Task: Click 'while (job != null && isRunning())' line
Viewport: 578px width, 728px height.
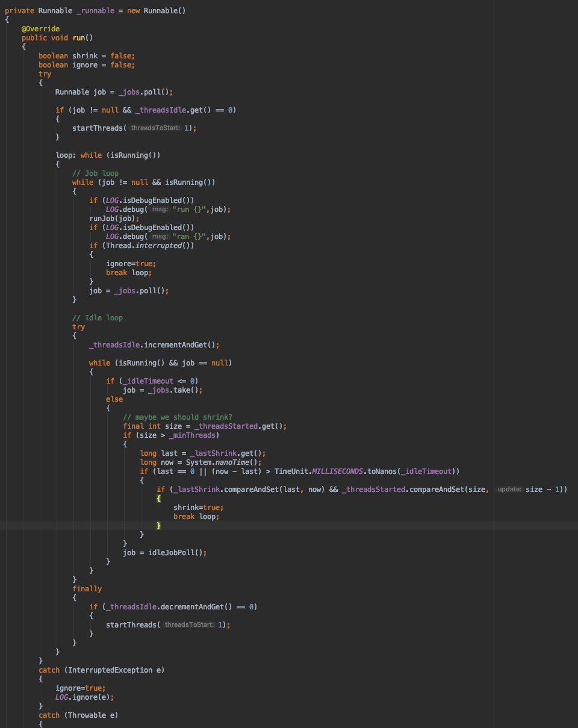Action: pyautogui.click(x=143, y=182)
